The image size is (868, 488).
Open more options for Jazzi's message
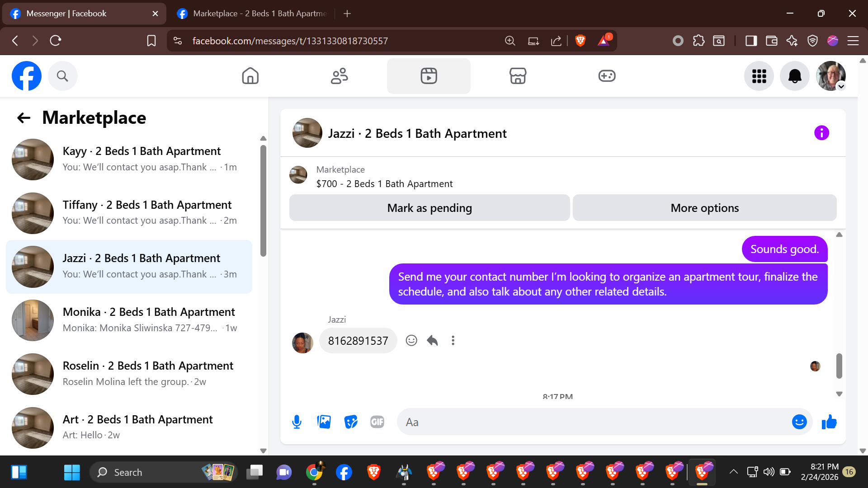(x=453, y=340)
